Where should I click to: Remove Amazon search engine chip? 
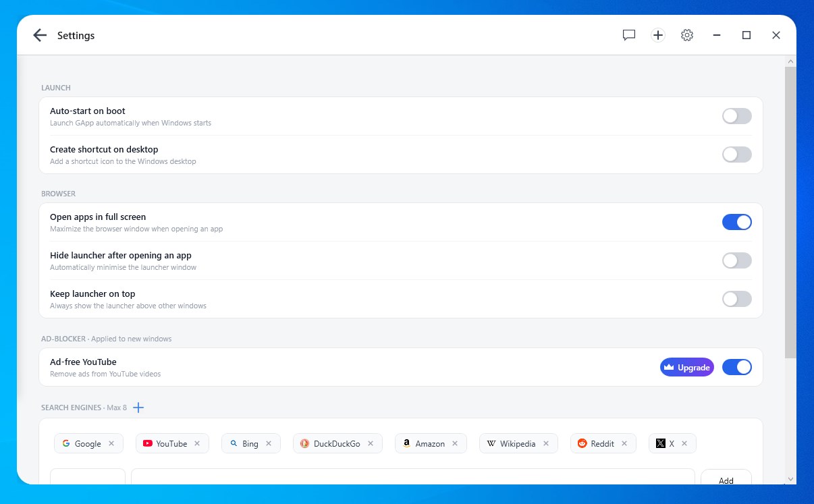point(455,443)
